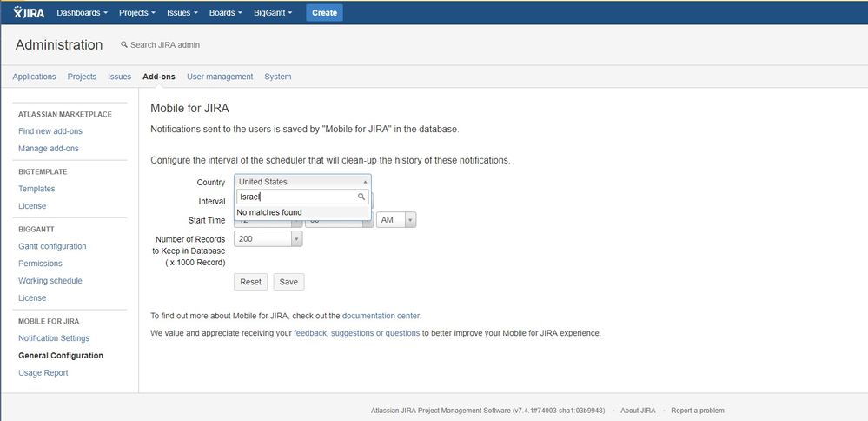Open Notification Settings in sidebar
This screenshot has width=868, height=421.
[54, 338]
